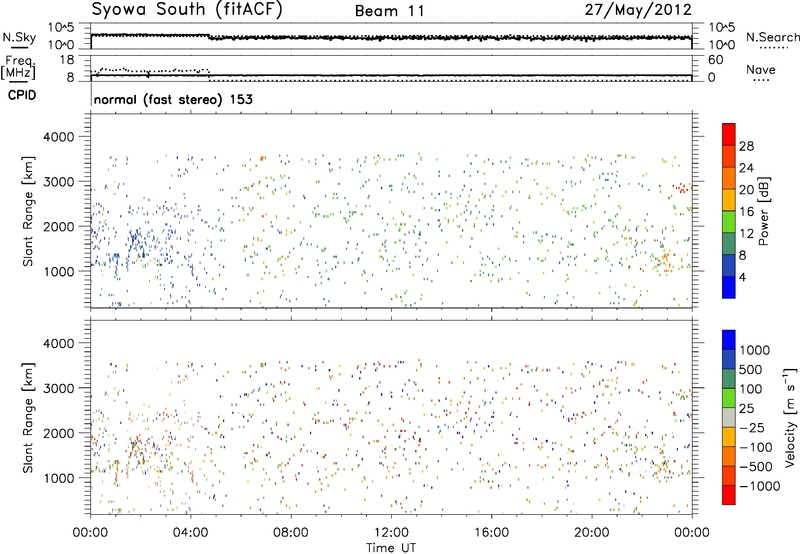Click the Syowa South (fitACF) title
Viewport: 800px width, 554px height.
pos(186,10)
